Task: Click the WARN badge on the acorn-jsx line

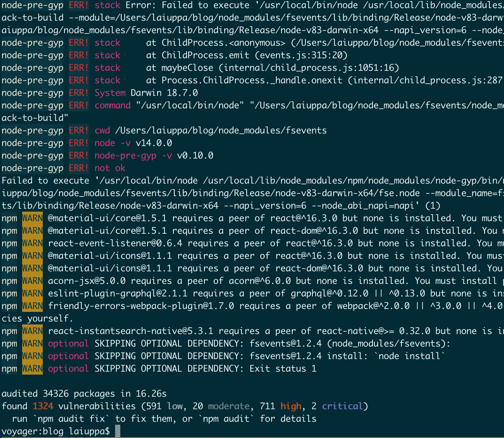Action: pyautogui.click(x=32, y=281)
